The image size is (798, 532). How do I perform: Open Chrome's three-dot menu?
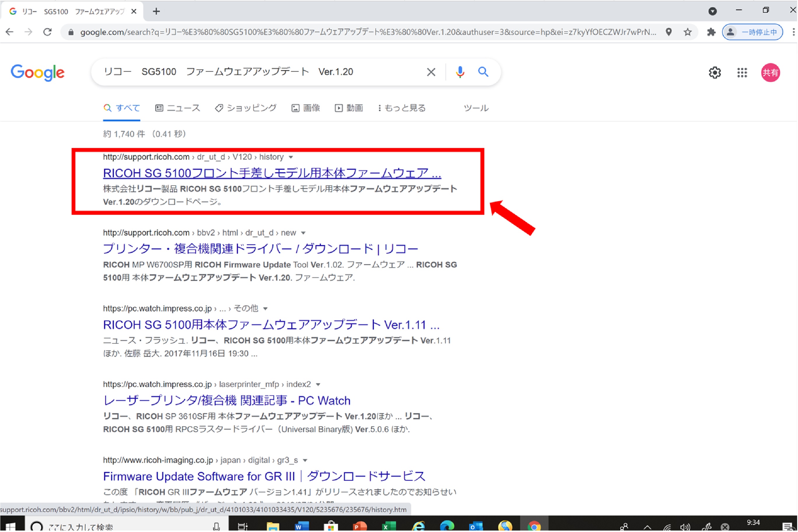pyautogui.click(x=793, y=32)
